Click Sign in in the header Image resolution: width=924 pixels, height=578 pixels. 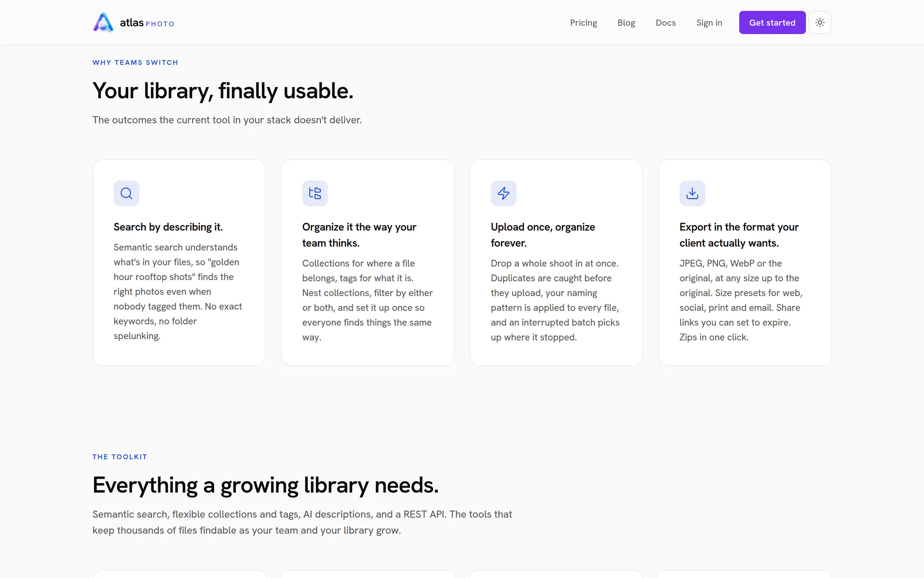point(709,23)
